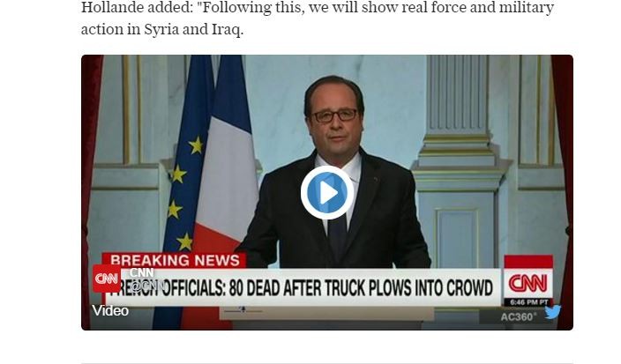Viewport: 621px width, 364px height.
Task: Click the @CNN handle
Action: (147, 286)
